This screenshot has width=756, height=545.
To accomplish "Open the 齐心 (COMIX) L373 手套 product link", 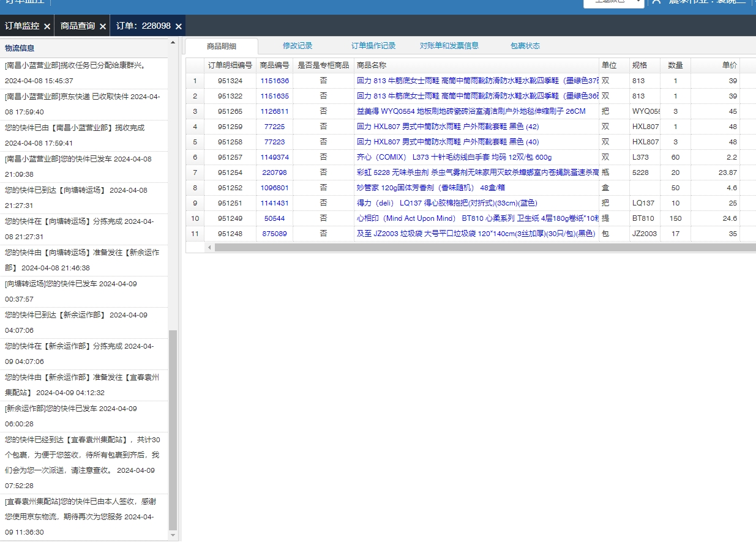I will (x=454, y=157).
